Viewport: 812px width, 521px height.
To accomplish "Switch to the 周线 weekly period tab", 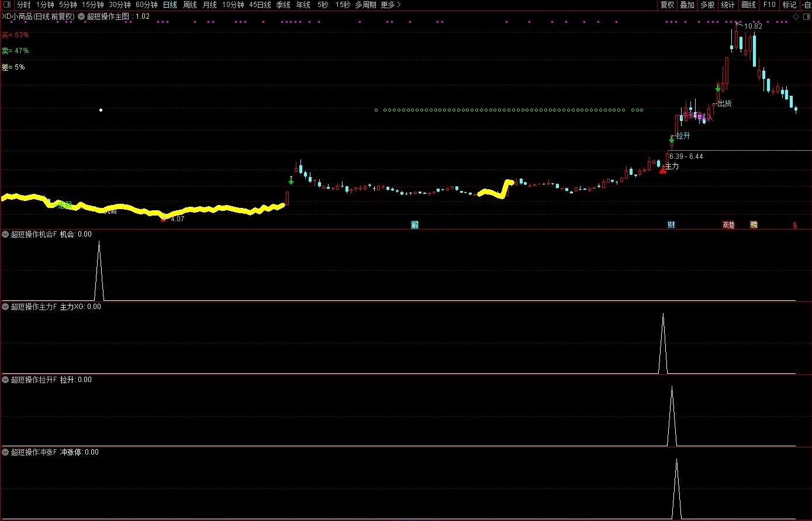I will tap(189, 5).
